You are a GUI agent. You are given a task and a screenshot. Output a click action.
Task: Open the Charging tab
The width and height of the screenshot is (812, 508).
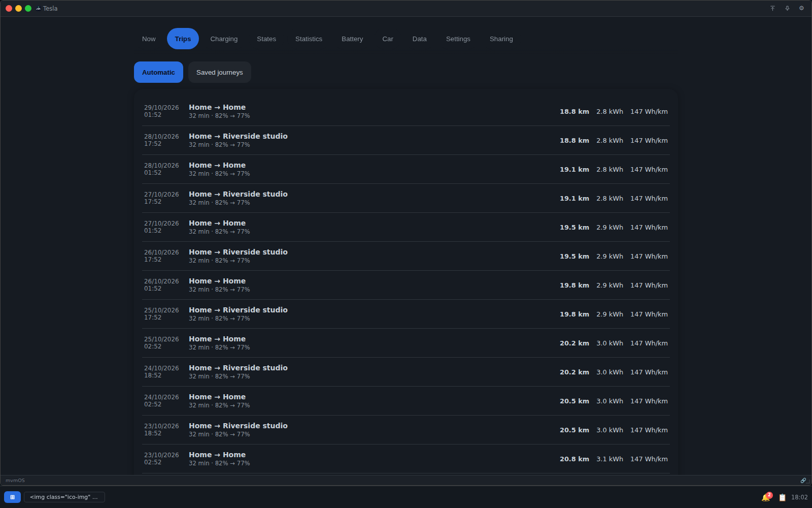[224, 39]
